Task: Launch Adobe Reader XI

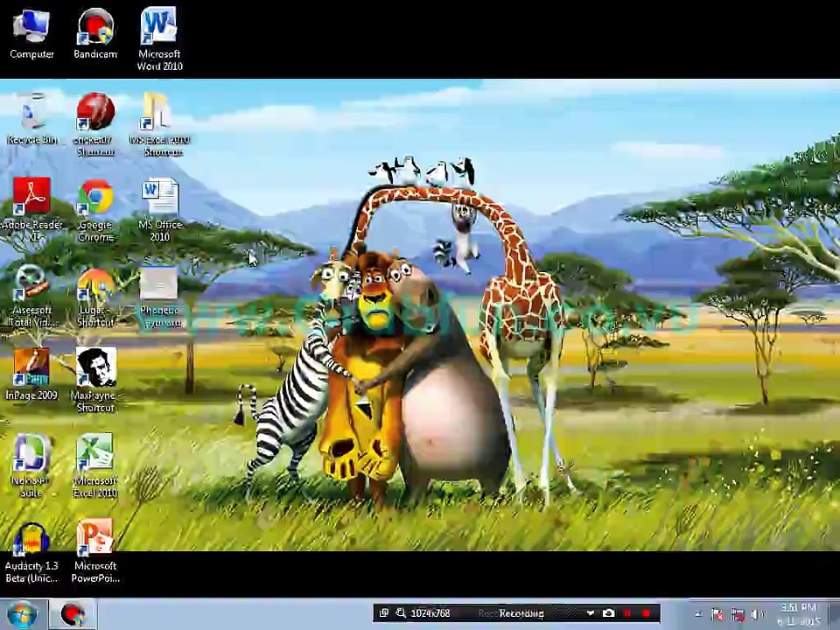Action: (x=32, y=209)
